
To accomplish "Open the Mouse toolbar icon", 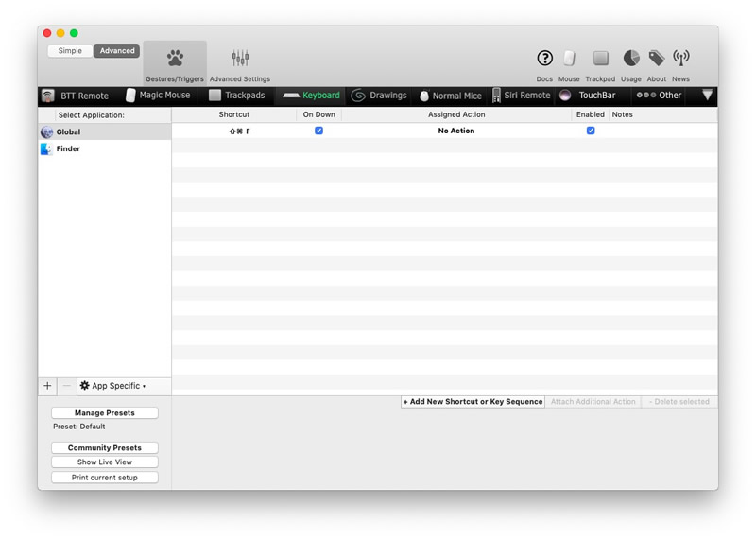I will pos(569,59).
